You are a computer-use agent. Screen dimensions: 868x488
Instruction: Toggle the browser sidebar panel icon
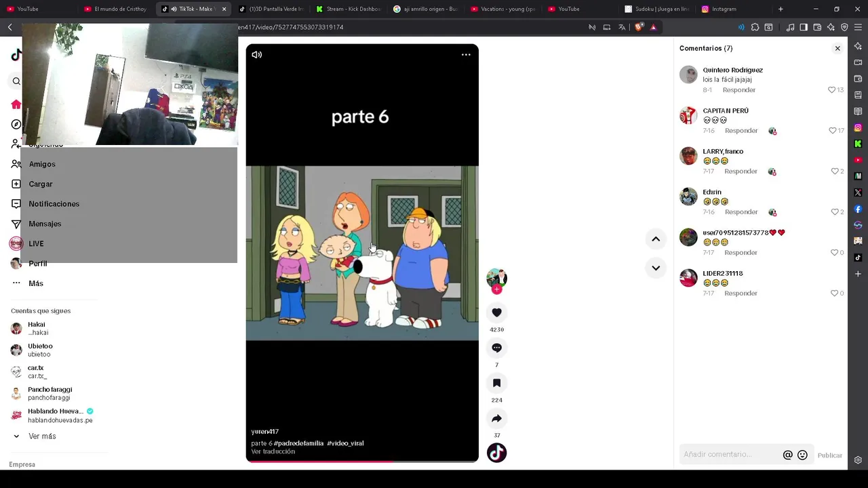pyautogui.click(x=804, y=27)
